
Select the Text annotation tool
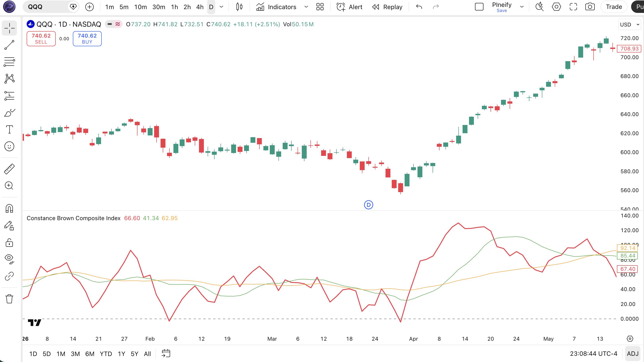(9, 129)
